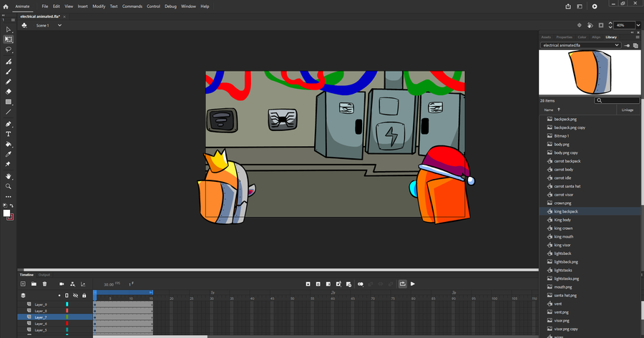Switch to the Properties tab
Image resolution: width=644 pixels, height=338 pixels.
pyautogui.click(x=565, y=37)
